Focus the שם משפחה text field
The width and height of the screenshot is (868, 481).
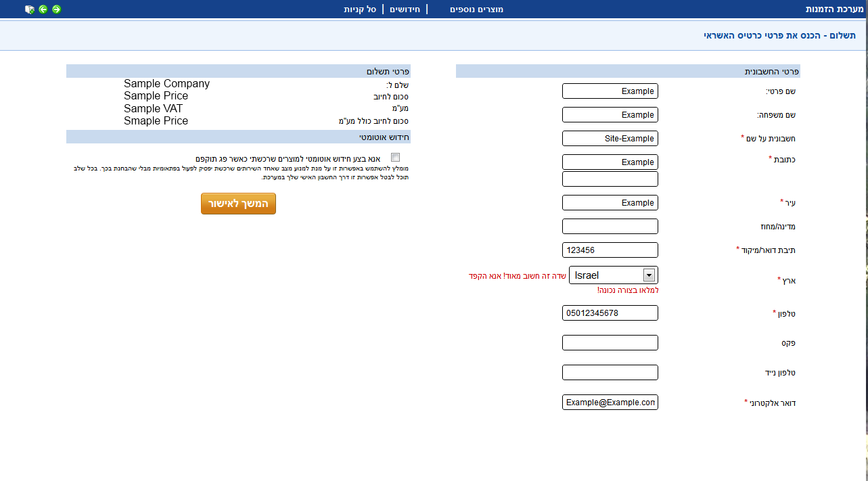[x=610, y=115]
